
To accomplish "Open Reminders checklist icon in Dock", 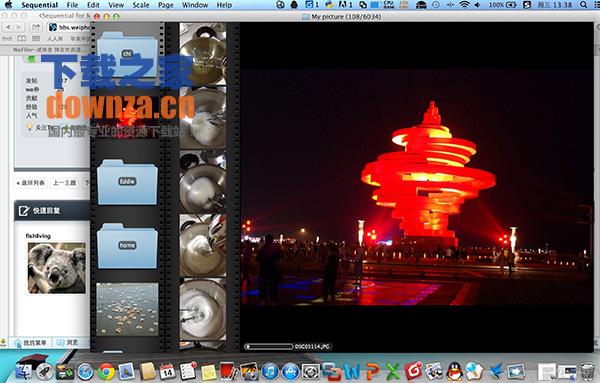I will pos(188,371).
